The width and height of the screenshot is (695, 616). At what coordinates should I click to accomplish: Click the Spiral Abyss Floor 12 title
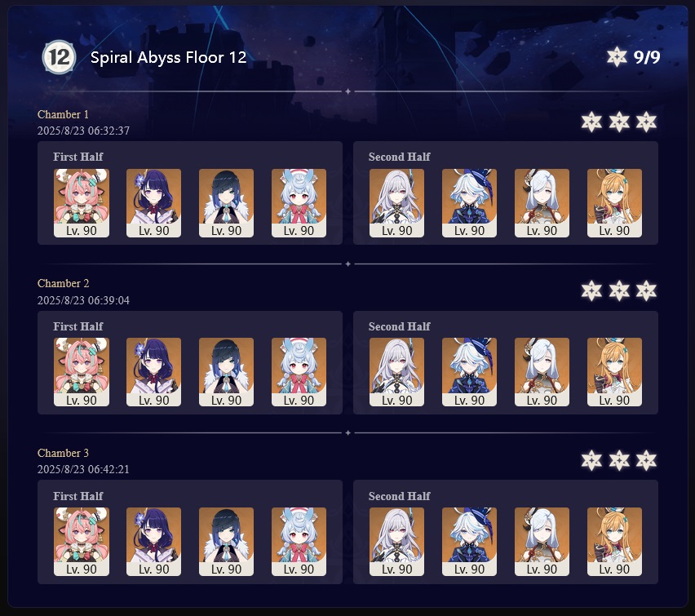click(168, 57)
